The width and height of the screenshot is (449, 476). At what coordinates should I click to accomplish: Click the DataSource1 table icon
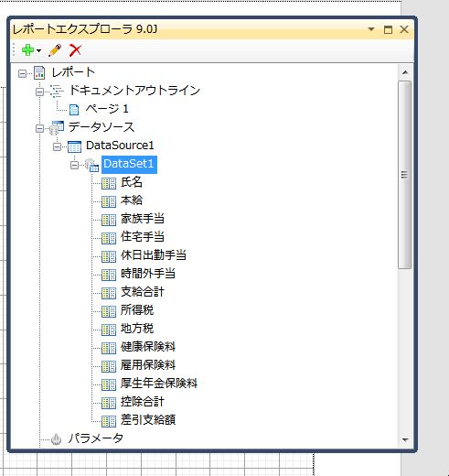pyautogui.click(x=74, y=146)
